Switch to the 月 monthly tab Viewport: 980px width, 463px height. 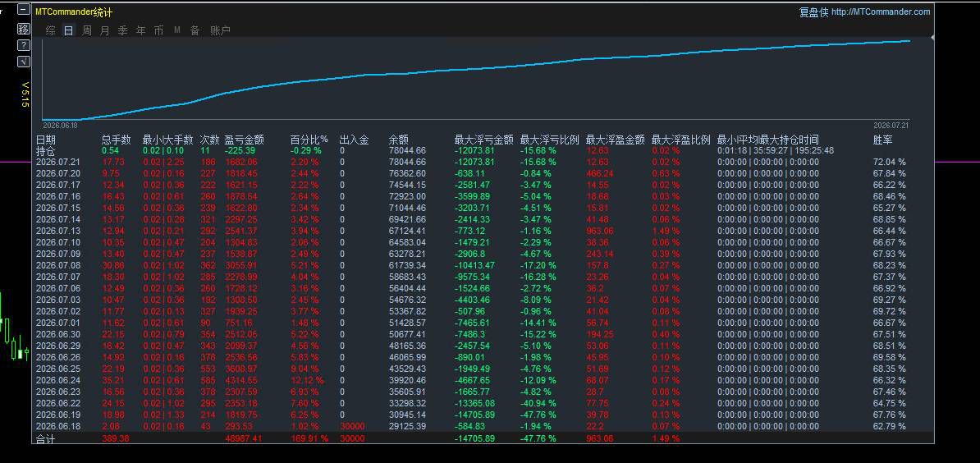coord(104,30)
